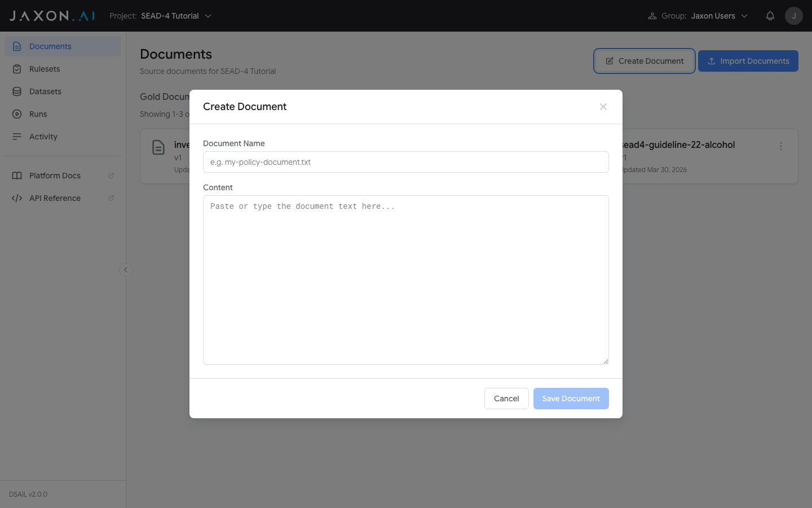Click the Document Name input field
Viewport: 812px width, 508px height.
(x=405, y=162)
